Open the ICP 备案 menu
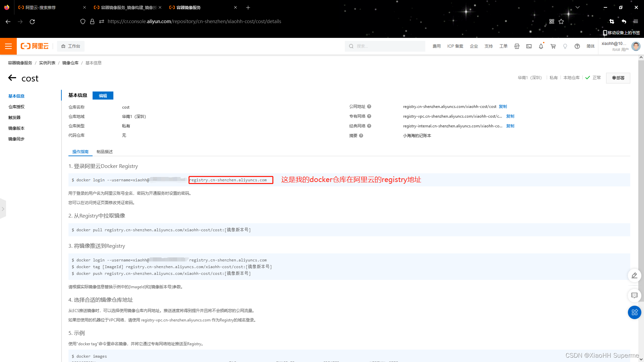Image resolution: width=644 pixels, height=362 pixels. (455, 46)
